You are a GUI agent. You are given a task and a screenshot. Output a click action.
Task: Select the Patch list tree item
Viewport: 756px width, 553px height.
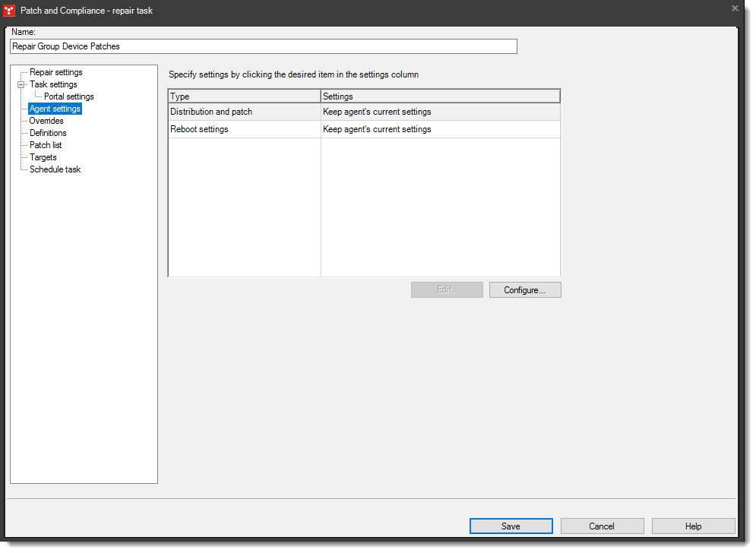tap(45, 144)
